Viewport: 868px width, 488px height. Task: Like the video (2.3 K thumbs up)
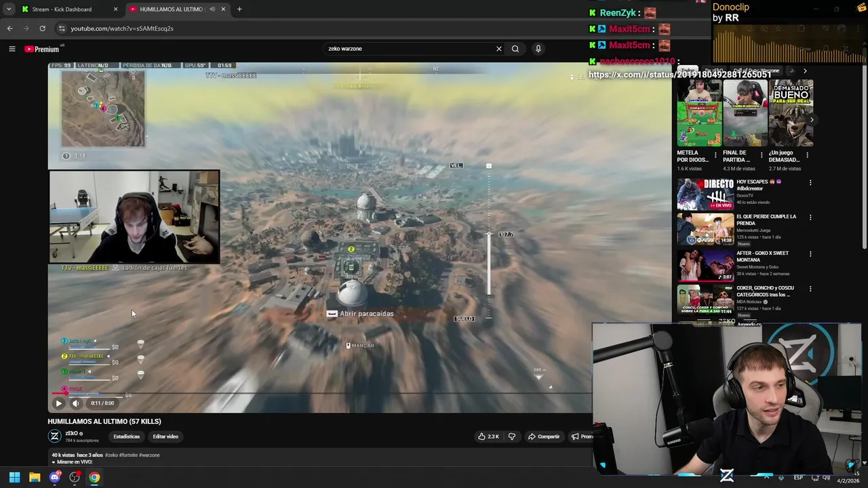point(489,436)
